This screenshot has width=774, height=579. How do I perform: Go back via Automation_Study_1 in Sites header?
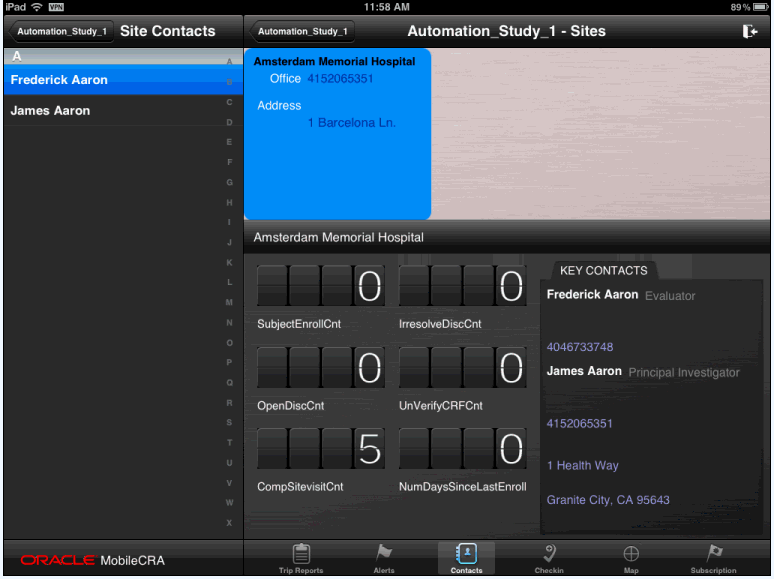[x=302, y=32]
